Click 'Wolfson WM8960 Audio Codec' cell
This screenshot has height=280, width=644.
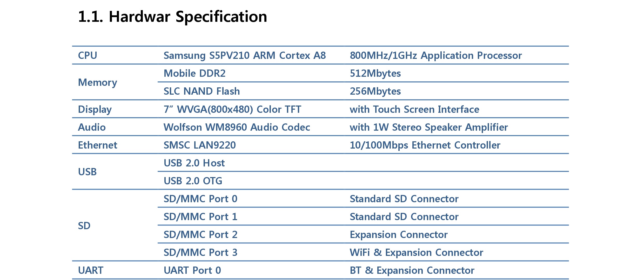[237, 127]
